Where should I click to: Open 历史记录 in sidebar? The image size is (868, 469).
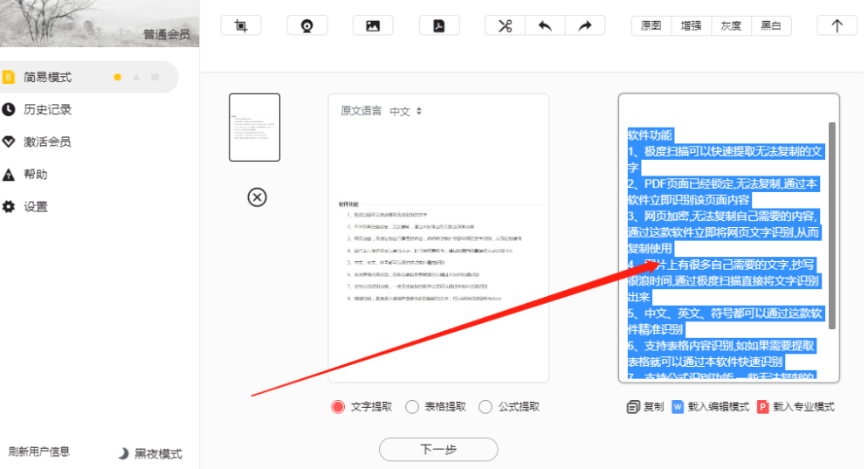coord(48,110)
